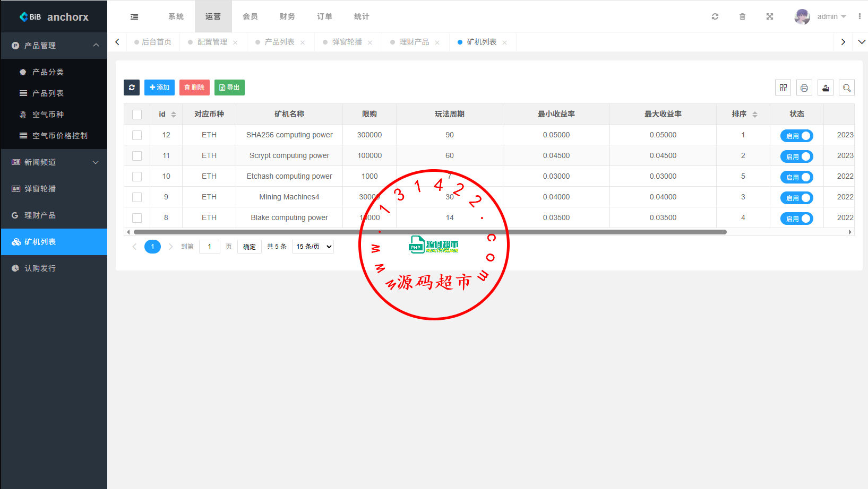Select the refresh icon above the table
Image resolution: width=868 pixels, height=489 pixels.
132,87
